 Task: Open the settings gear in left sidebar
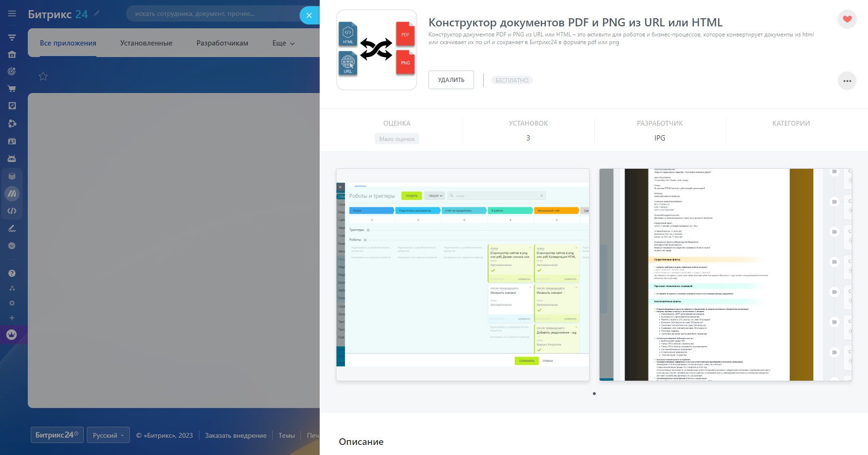click(12, 303)
